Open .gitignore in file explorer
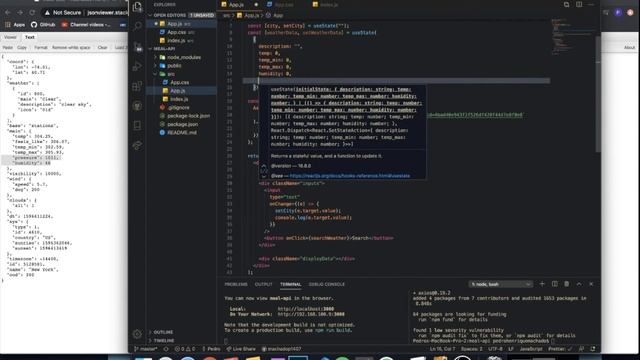This screenshot has height=360, width=640. 181,108
